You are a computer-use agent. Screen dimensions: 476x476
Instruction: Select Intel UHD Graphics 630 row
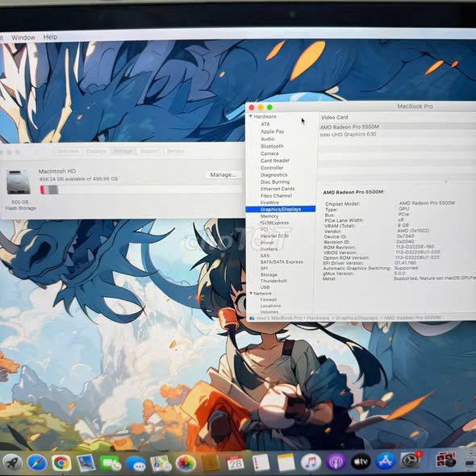[x=398, y=134]
